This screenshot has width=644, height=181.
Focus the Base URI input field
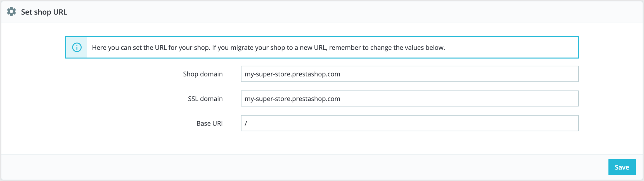[409, 123]
